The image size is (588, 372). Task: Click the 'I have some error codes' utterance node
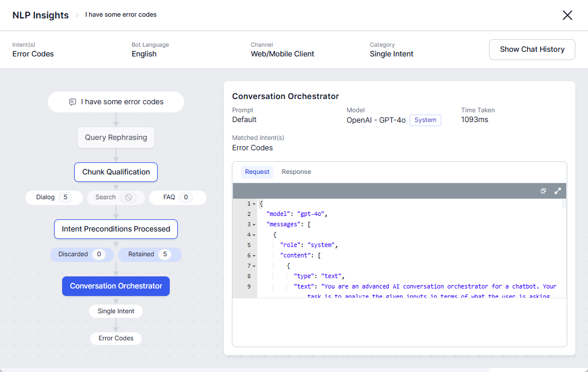pyautogui.click(x=116, y=102)
